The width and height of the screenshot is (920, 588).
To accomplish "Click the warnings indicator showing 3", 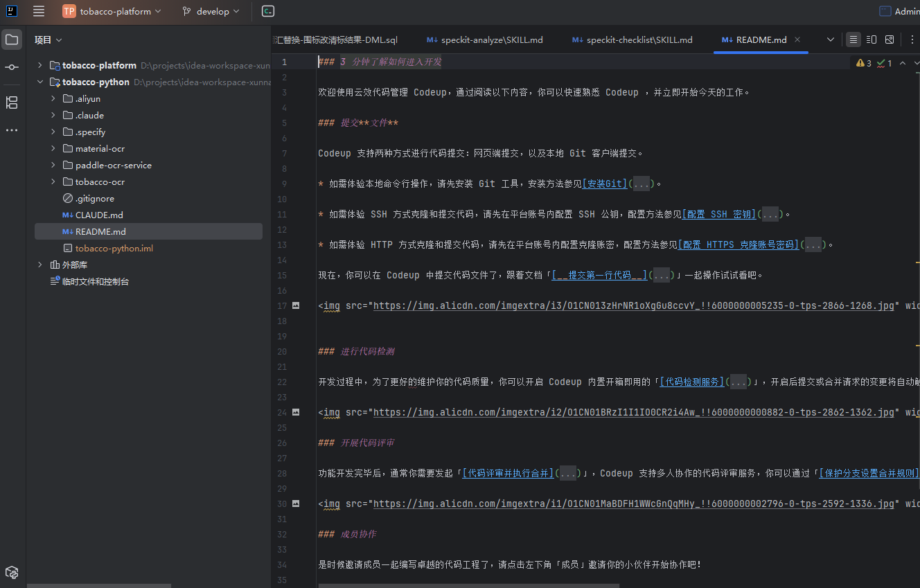I will 864,63.
